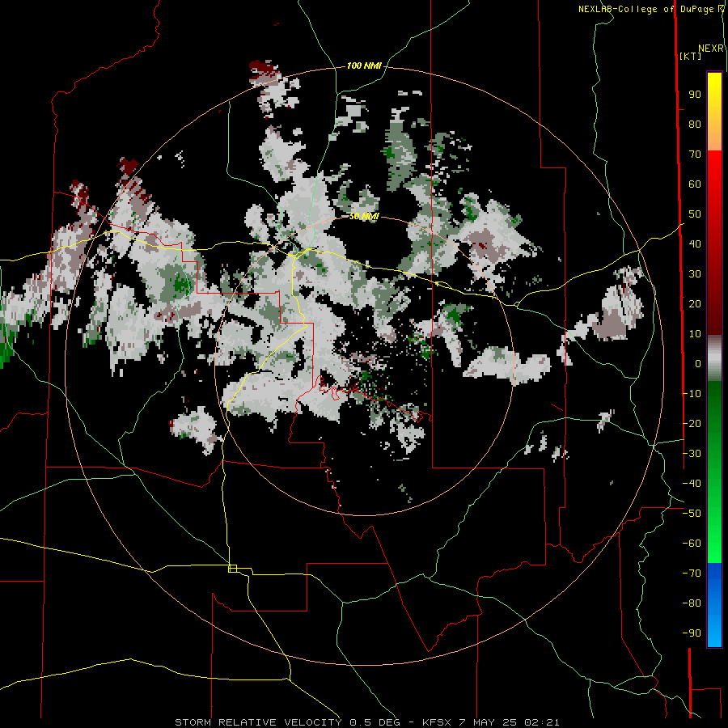Image resolution: width=728 pixels, height=728 pixels.
Task: Click the positive 30 scale value
Action: tap(695, 274)
